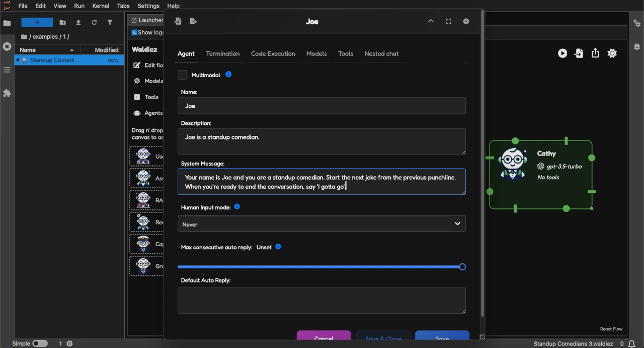Screen dimensions: 644x348
Task: Open the Kernel menu
Action: tap(101, 6)
